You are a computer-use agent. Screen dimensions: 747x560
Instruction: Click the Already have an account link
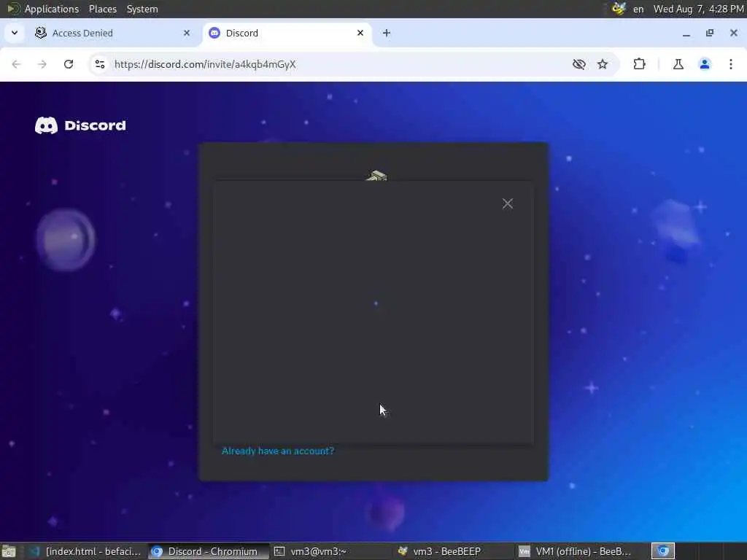click(278, 451)
